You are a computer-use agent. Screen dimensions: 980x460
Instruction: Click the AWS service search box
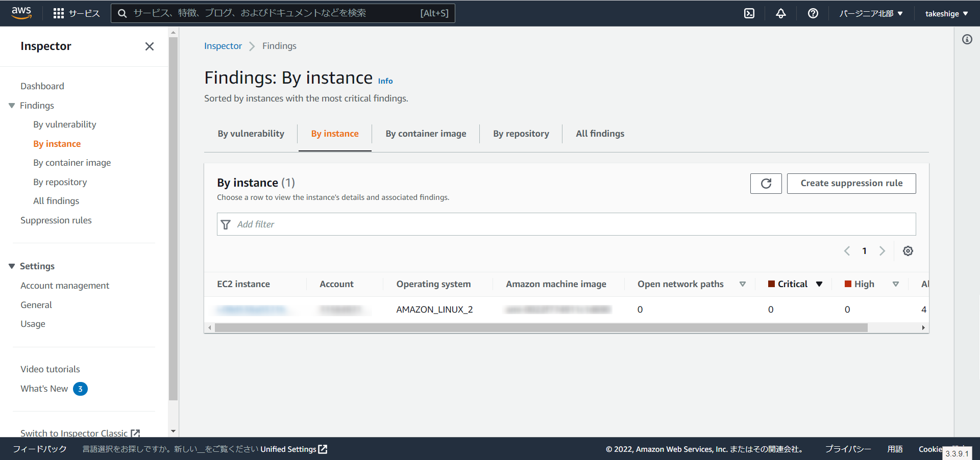pos(283,13)
